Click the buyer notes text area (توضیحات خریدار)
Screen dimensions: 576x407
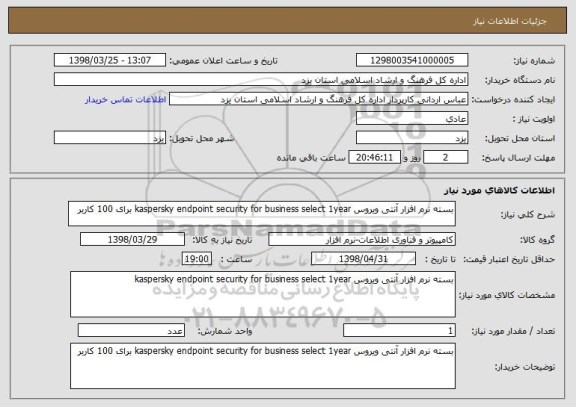(263, 366)
